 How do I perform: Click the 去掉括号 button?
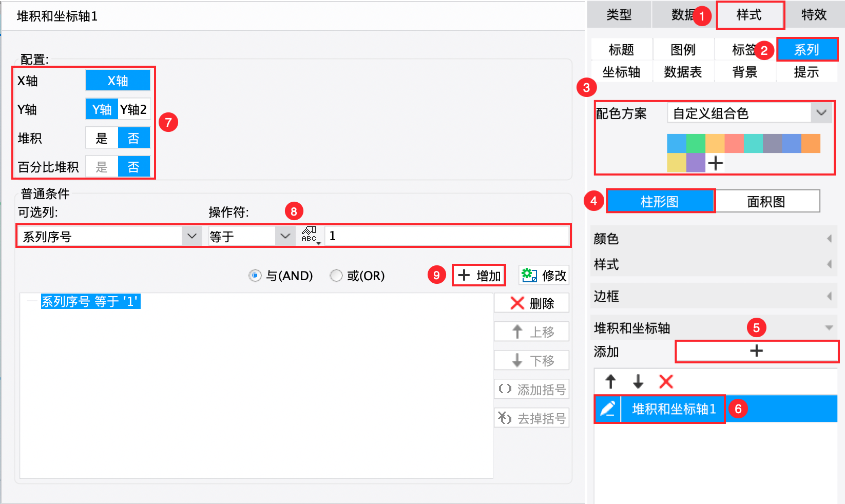(531, 418)
